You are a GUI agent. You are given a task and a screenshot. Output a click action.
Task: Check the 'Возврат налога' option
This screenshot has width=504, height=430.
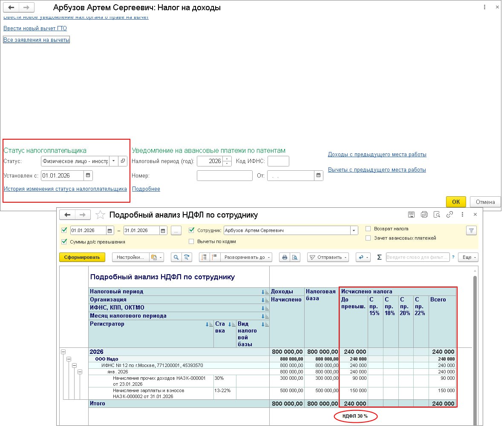(x=368, y=229)
